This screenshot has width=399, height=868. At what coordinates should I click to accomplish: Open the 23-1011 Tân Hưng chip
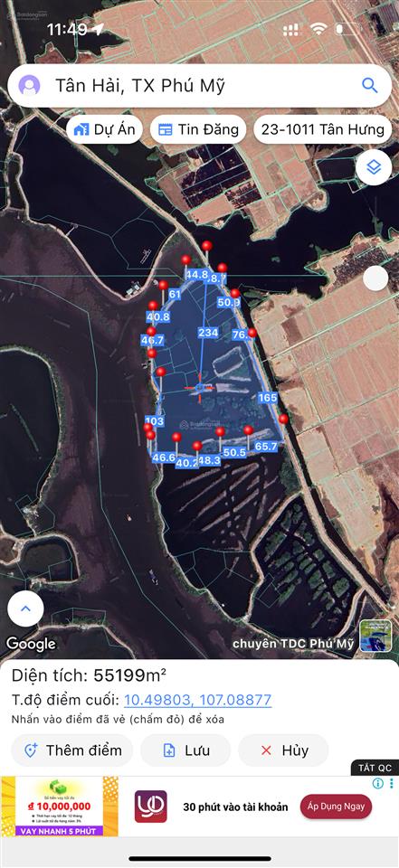322,130
